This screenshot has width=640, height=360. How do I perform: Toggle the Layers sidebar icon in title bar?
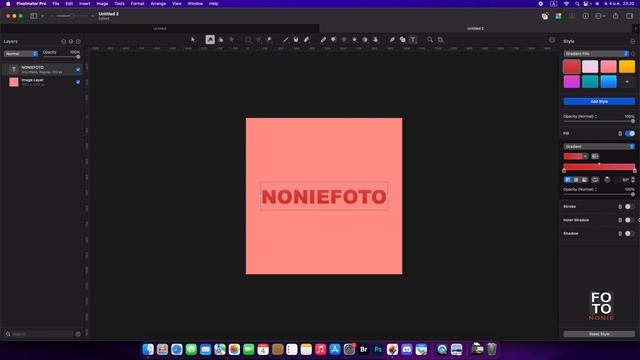33,16
